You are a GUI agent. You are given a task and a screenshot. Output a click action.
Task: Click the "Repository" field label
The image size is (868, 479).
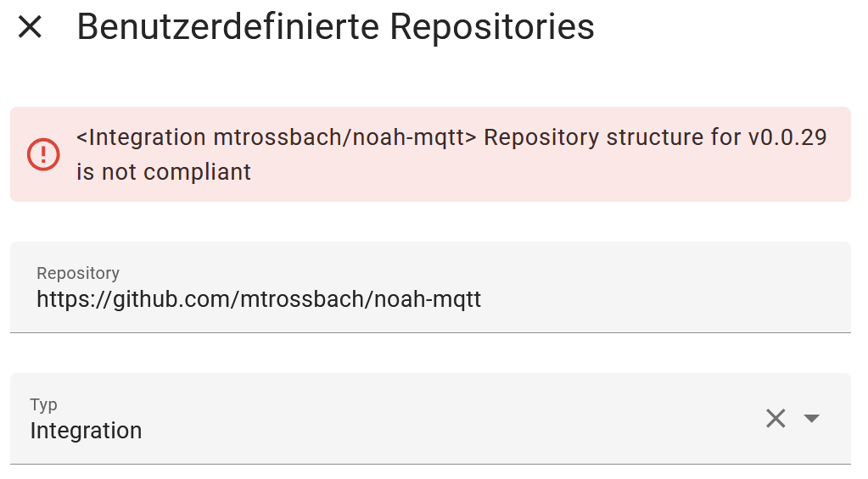click(x=78, y=273)
